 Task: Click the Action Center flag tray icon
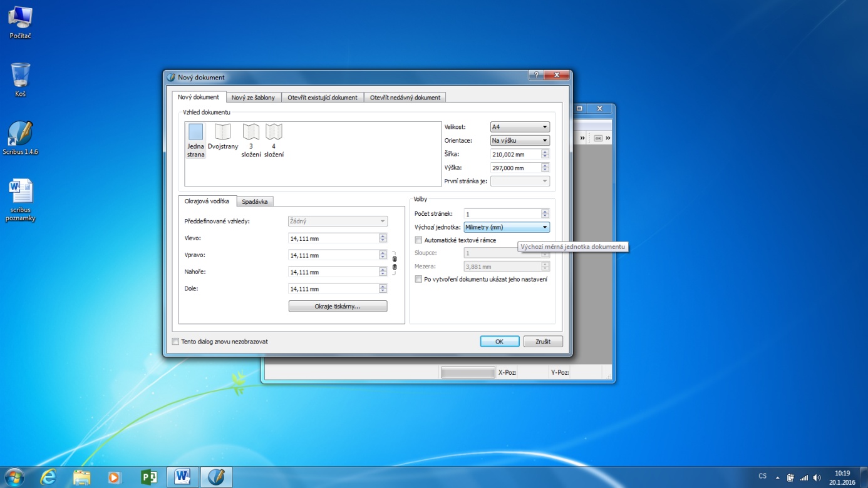click(x=791, y=477)
